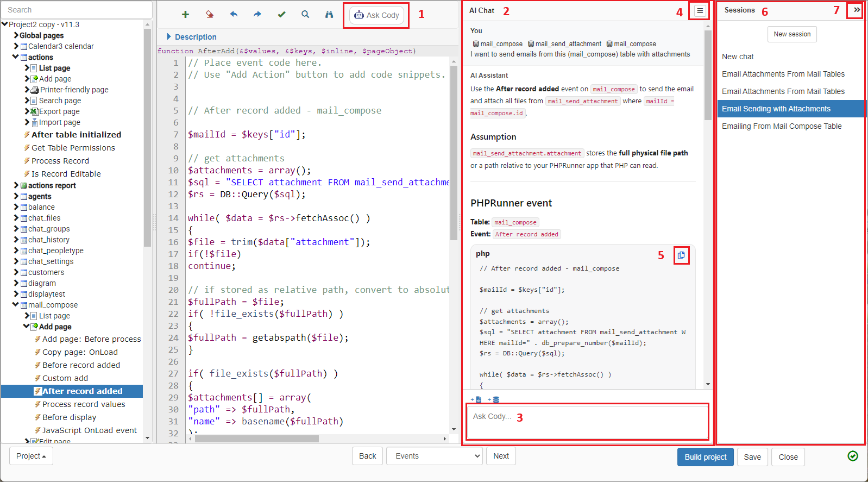Expand the customers tree node
This screenshot has height=482, width=868.
click(x=16, y=272)
